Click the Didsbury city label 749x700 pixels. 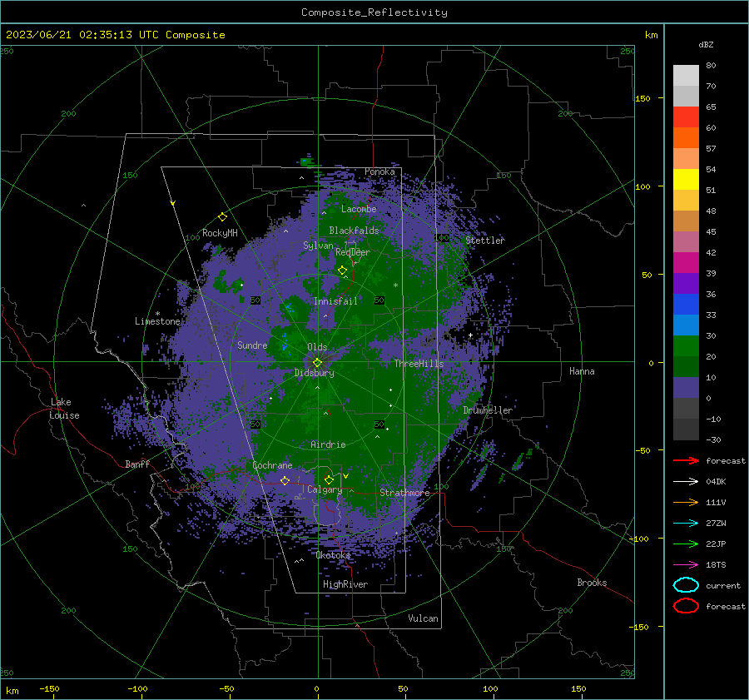(x=315, y=373)
